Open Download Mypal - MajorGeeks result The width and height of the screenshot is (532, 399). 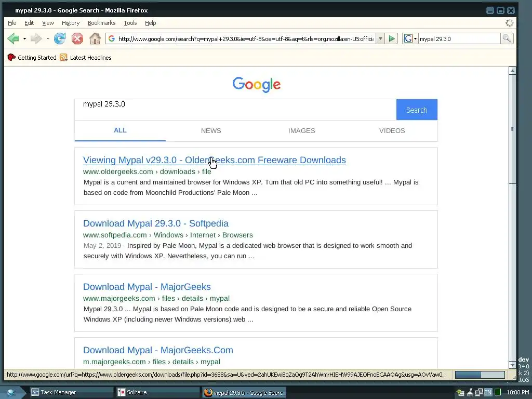[147, 287]
